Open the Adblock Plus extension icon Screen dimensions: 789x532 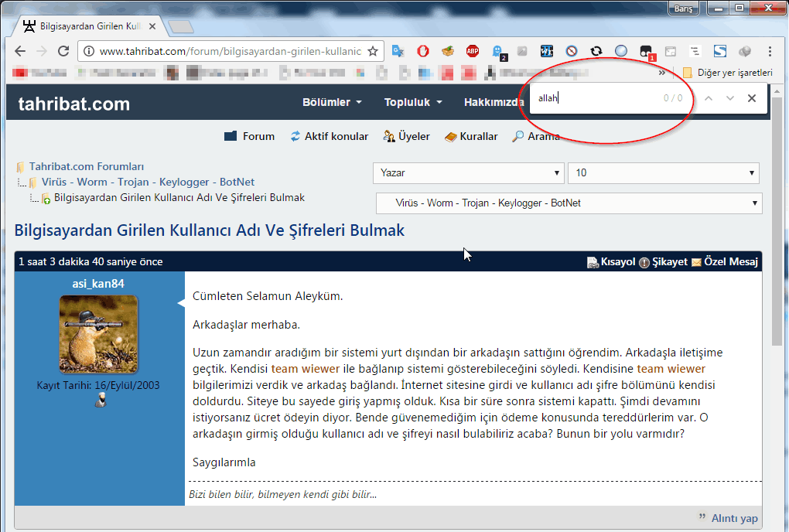click(473, 52)
